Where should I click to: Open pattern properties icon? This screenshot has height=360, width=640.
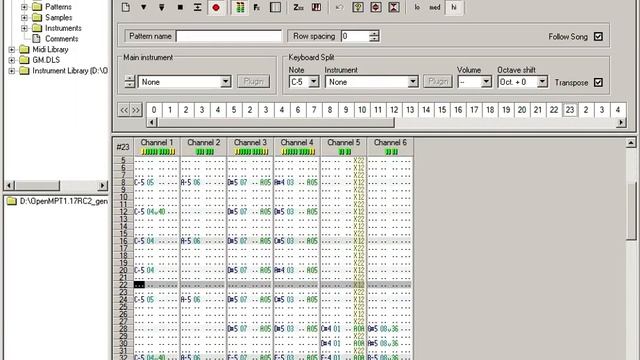(x=358, y=7)
